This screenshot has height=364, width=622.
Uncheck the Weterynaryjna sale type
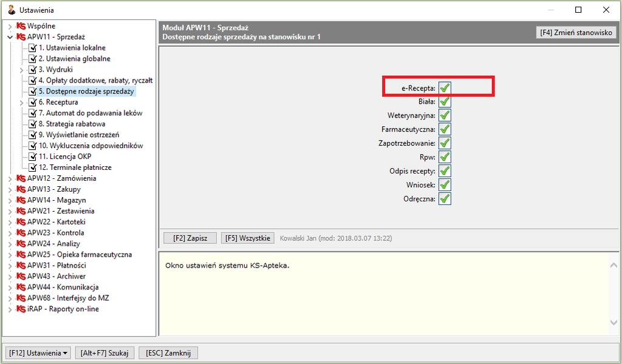(x=445, y=115)
